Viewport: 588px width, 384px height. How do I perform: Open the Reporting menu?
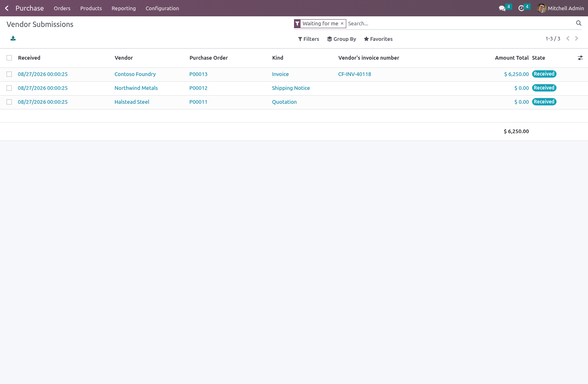coord(124,8)
